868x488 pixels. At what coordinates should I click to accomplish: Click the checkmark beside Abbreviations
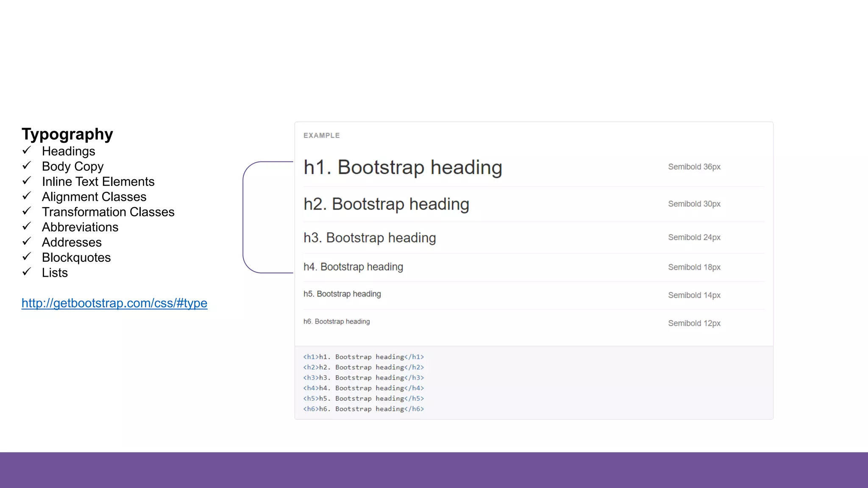27,226
